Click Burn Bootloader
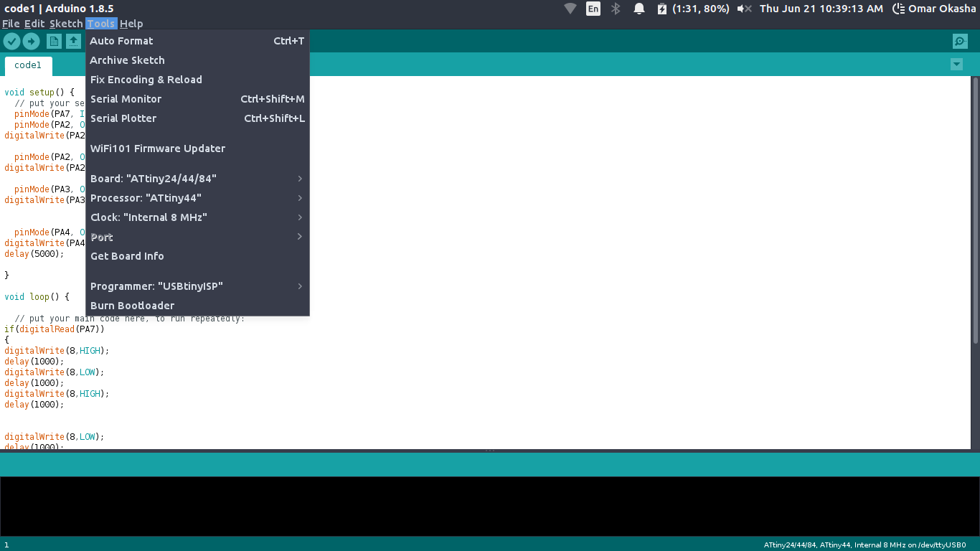Screen dimensions: 980x551 (x=197, y=306)
